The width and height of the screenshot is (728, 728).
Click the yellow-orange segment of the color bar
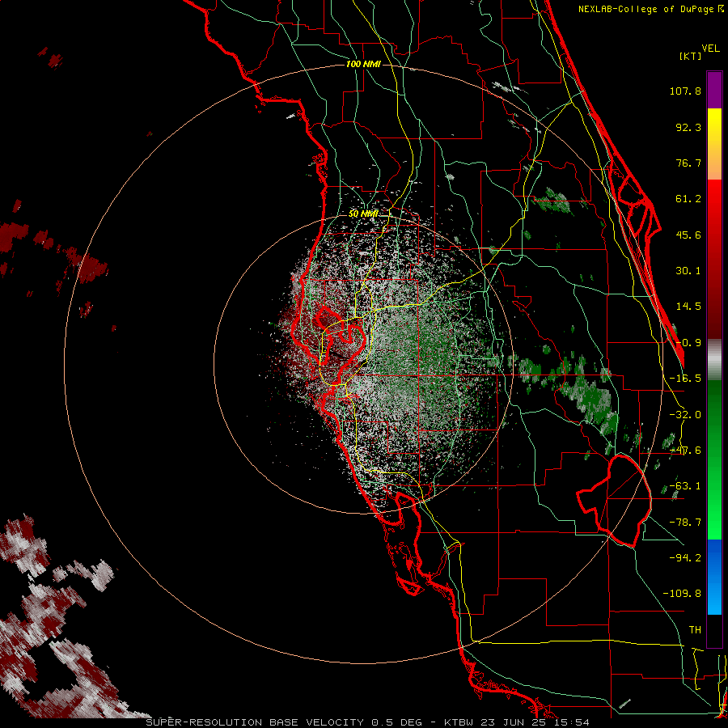pos(714,144)
